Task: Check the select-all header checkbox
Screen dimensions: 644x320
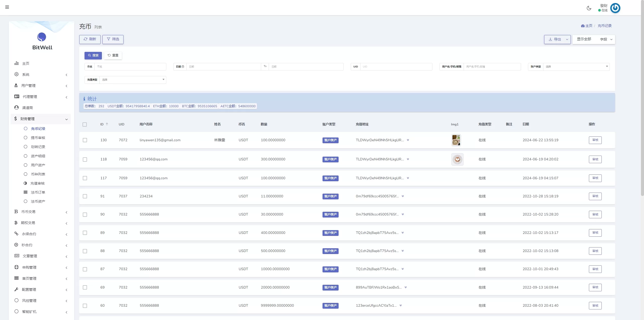Action: click(x=85, y=124)
